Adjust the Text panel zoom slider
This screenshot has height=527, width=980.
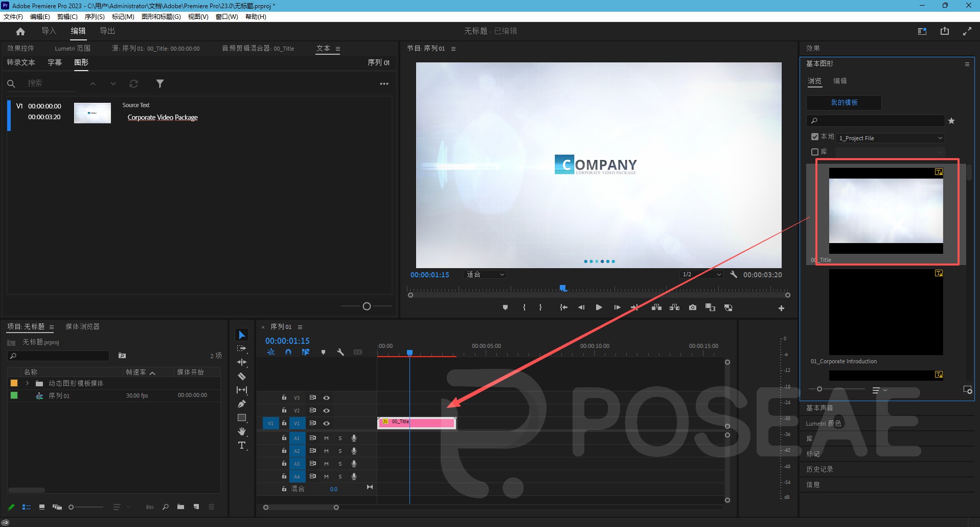367,306
